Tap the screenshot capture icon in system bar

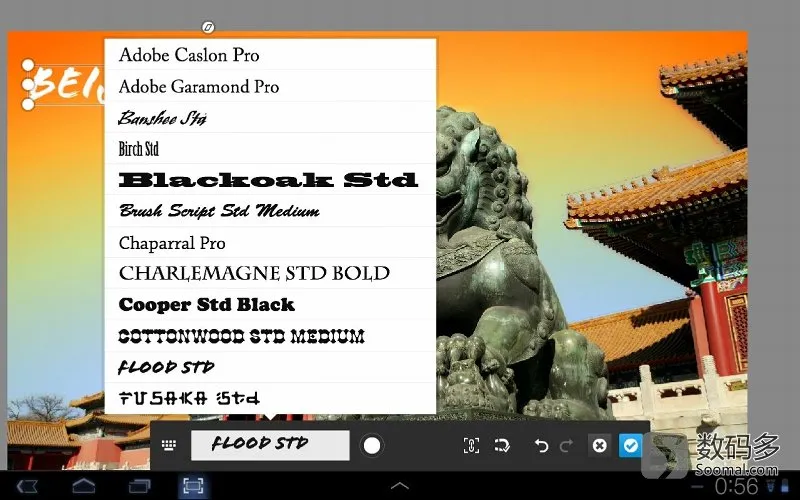tap(193, 486)
